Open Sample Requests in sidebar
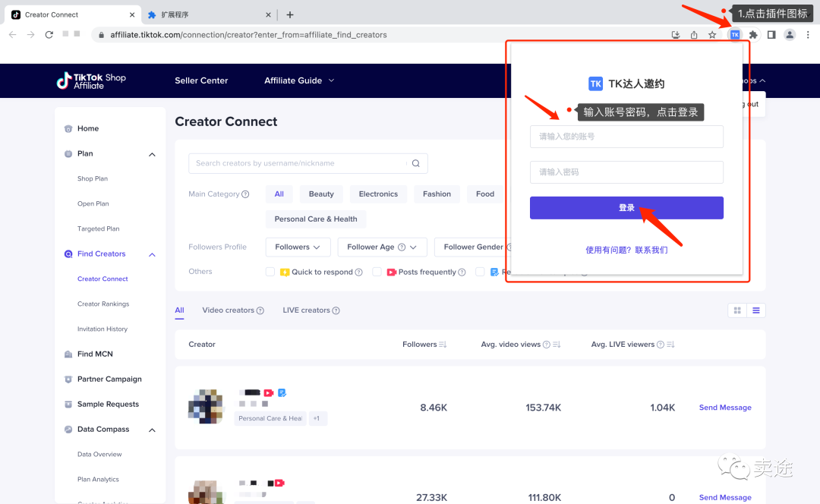Image resolution: width=820 pixels, height=504 pixels. pos(109,405)
